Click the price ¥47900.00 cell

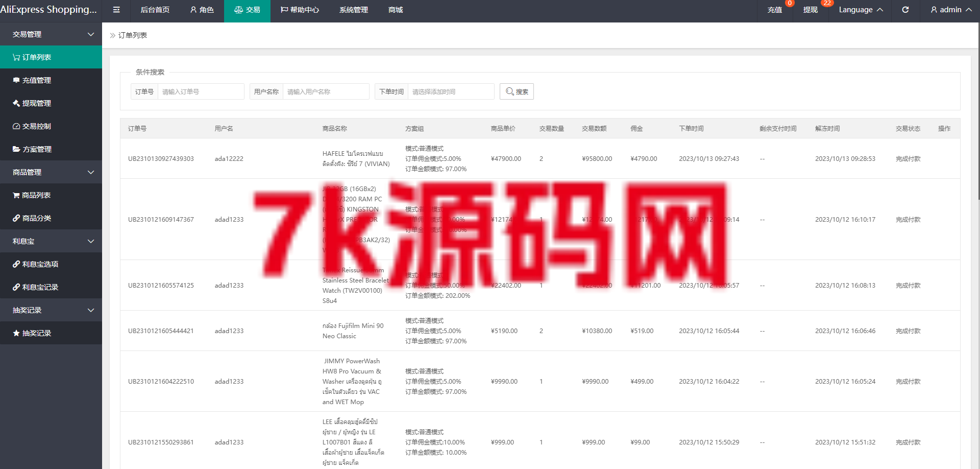pyautogui.click(x=506, y=159)
